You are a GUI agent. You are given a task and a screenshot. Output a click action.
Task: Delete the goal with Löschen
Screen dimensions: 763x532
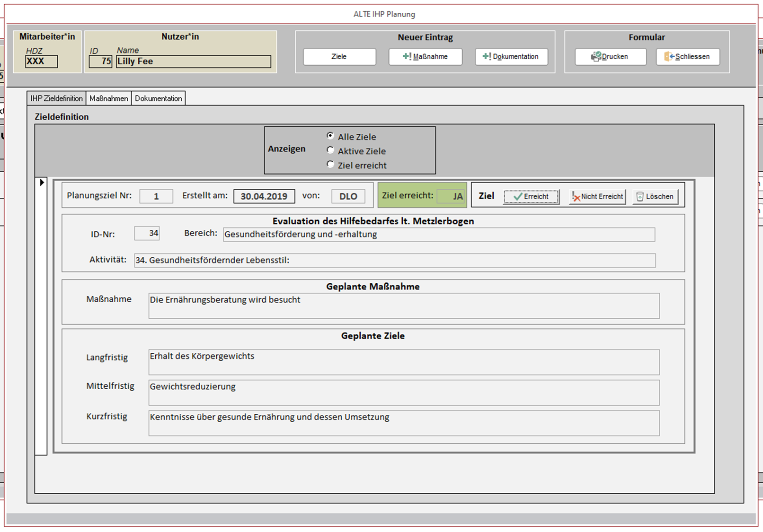655,196
